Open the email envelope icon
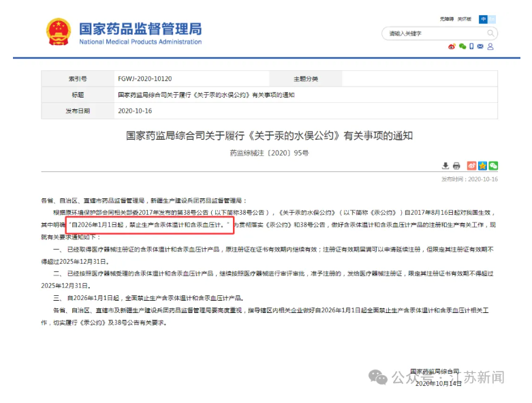Image resolution: width=532 pixels, height=403 pixels. (x=480, y=46)
